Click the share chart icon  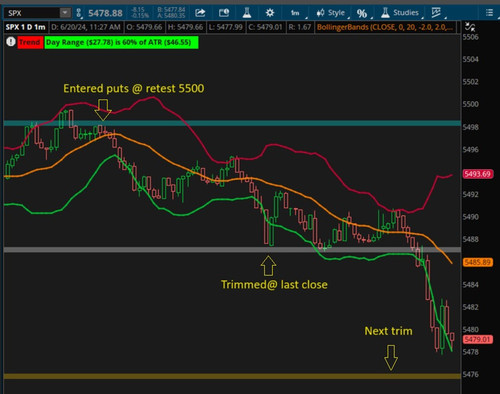(x=200, y=13)
